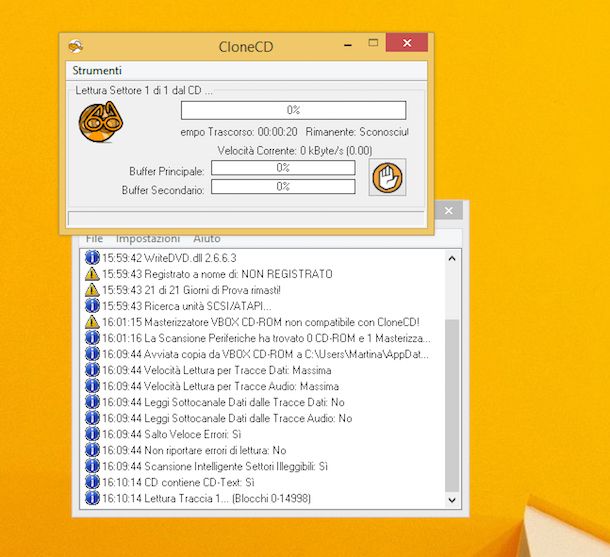Image resolution: width=610 pixels, height=557 pixels.
Task: Select log text 'Scansione Intelligente Settori Illeggibili: Sì'
Action: 236,466
